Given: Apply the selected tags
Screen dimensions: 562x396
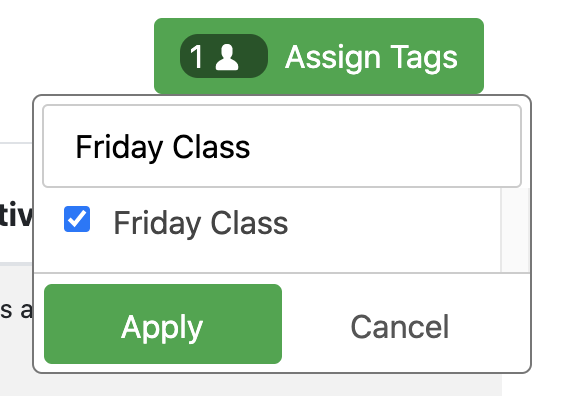Looking at the screenshot, I should [163, 324].
